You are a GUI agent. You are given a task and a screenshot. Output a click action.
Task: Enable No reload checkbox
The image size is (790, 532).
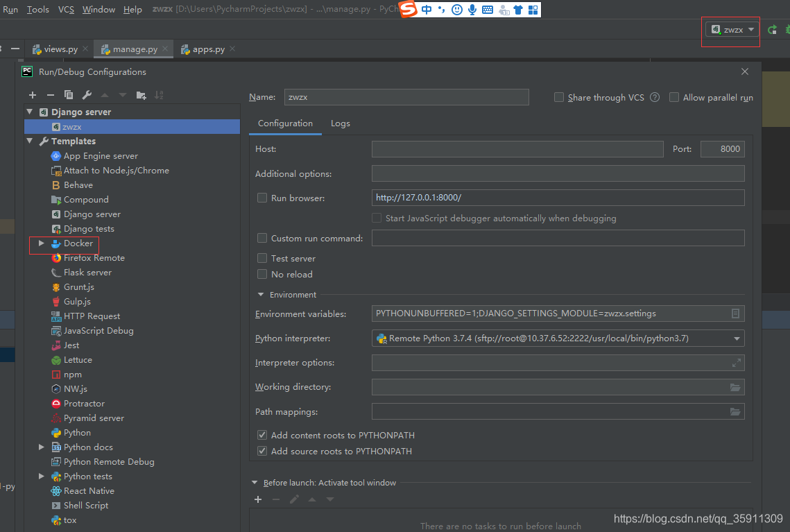pyautogui.click(x=262, y=274)
